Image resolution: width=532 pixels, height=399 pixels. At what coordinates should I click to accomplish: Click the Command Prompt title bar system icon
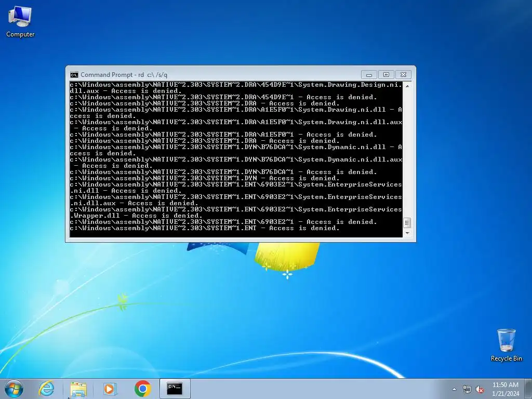(x=74, y=75)
